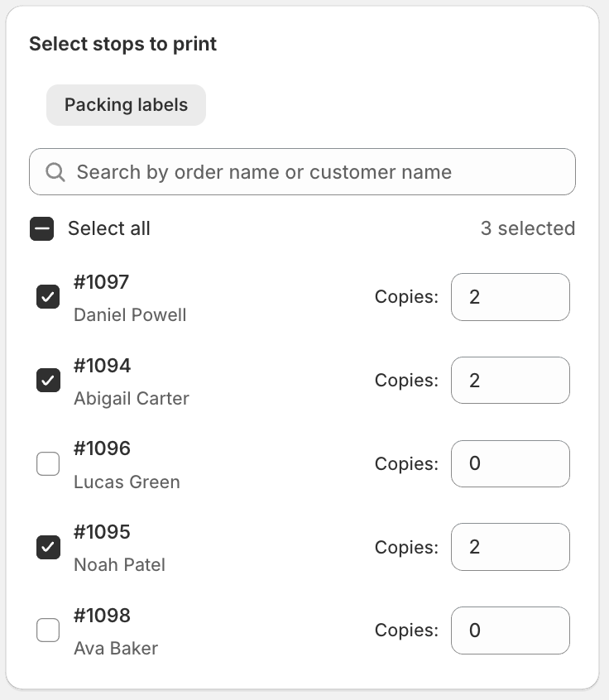The height and width of the screenshot is (700, 609).
Task: Edit copies field for order #1097
Action: point(511,297)
